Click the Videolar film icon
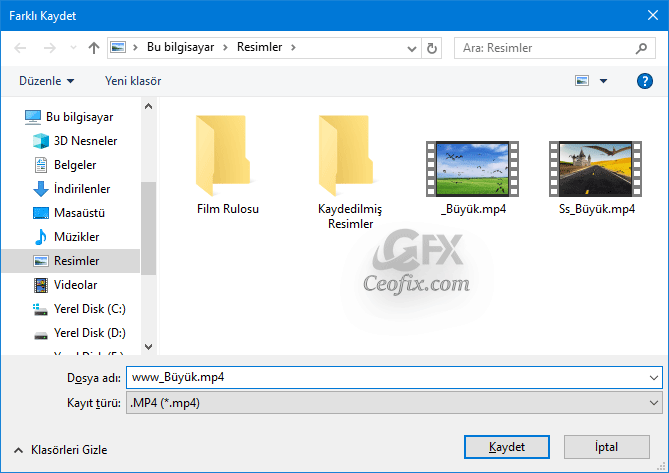Screen dimensions: 669x473 point(41,285)
